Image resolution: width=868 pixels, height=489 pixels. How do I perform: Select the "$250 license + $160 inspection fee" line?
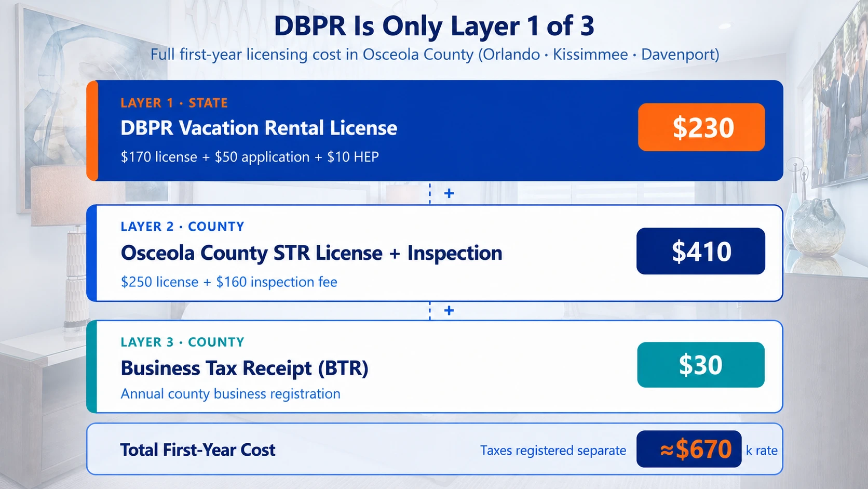point(229,282)
